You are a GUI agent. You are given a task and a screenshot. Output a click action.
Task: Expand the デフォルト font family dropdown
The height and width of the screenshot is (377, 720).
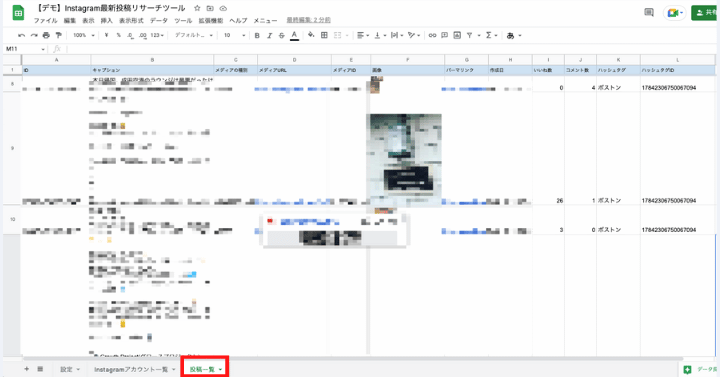(194, 35)
